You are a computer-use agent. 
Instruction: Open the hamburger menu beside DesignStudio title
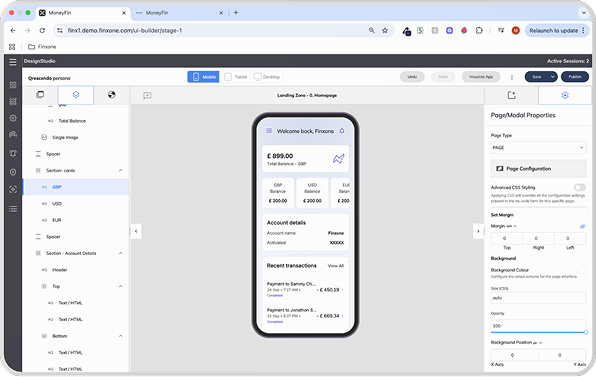(x=13, y=62)
